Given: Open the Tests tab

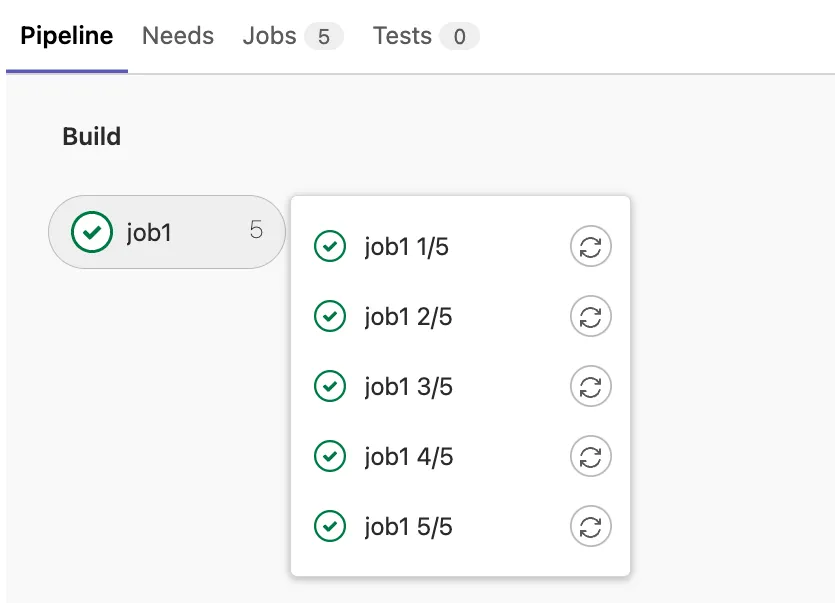Looking at the screenshot, I should 402,37.
